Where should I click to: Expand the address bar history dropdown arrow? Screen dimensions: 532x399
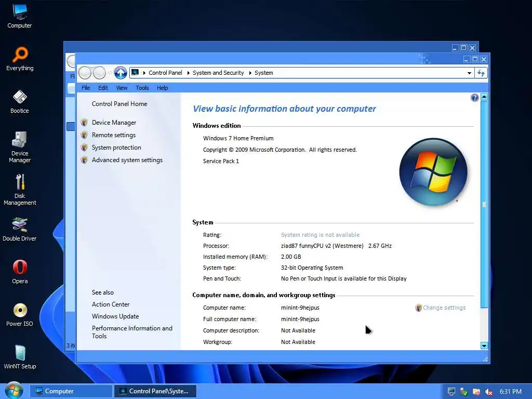(x=469, y=73)
